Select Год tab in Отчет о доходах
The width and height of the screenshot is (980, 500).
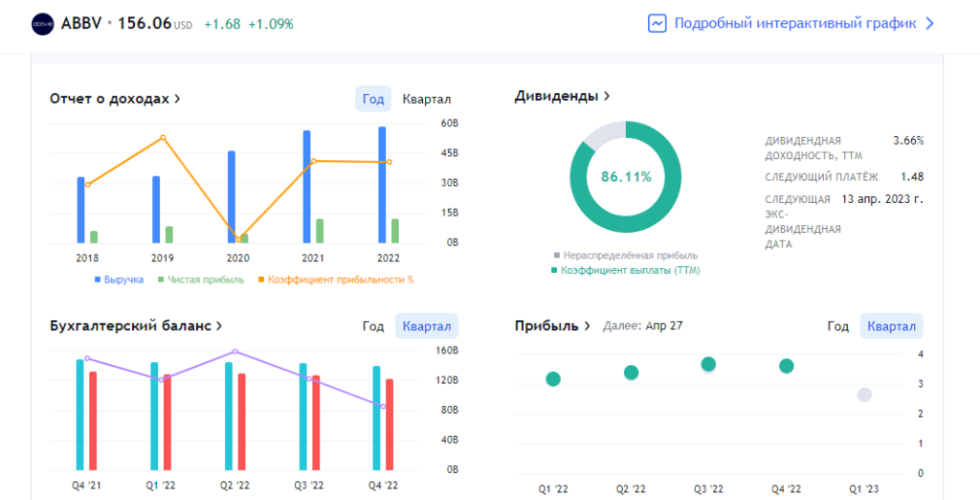tap(373, 99)
